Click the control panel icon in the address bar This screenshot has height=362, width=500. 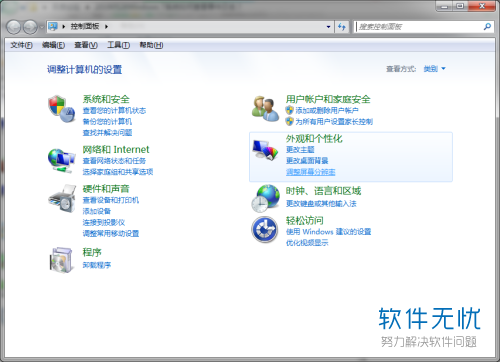(x=53, y=26)
